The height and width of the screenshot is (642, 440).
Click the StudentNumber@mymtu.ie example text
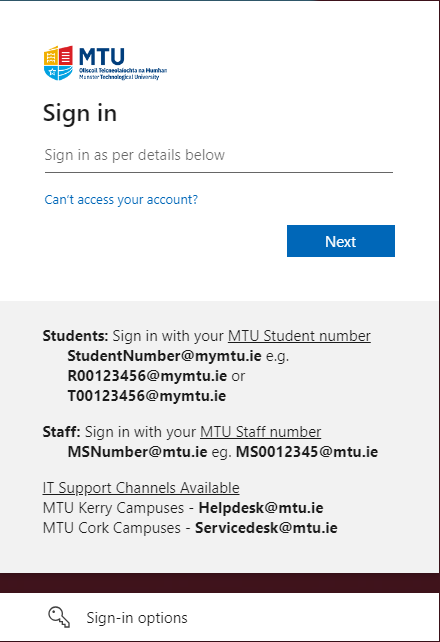164,356
